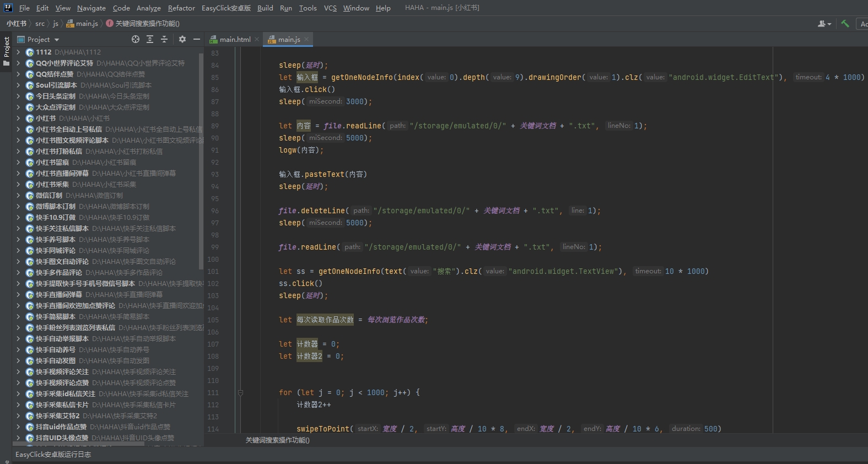This screenshot has height=464, width=868.
Task: Click main.js breadcrumb in navigation bar
Action: click(x=83, y=23)
